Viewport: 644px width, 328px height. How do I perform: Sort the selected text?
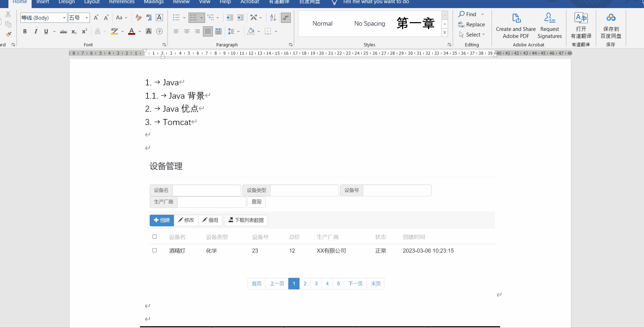[x=273, y=18]
